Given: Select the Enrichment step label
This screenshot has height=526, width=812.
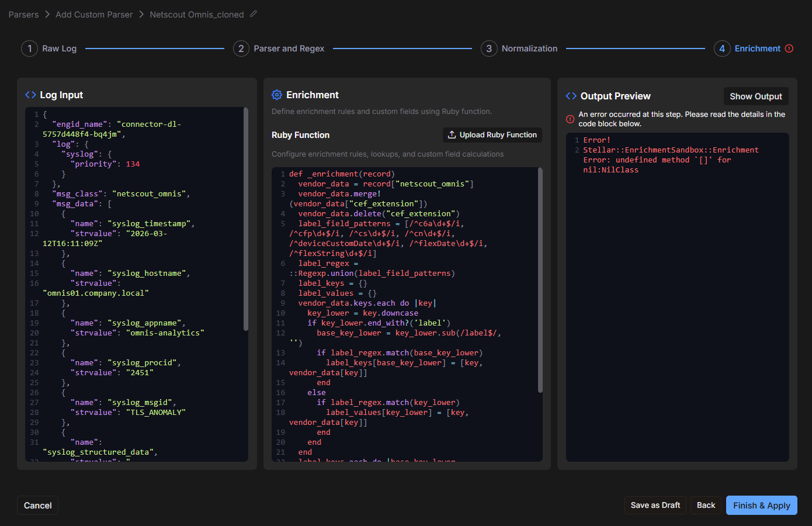Looking at the screenshot, I should (757, 49).
